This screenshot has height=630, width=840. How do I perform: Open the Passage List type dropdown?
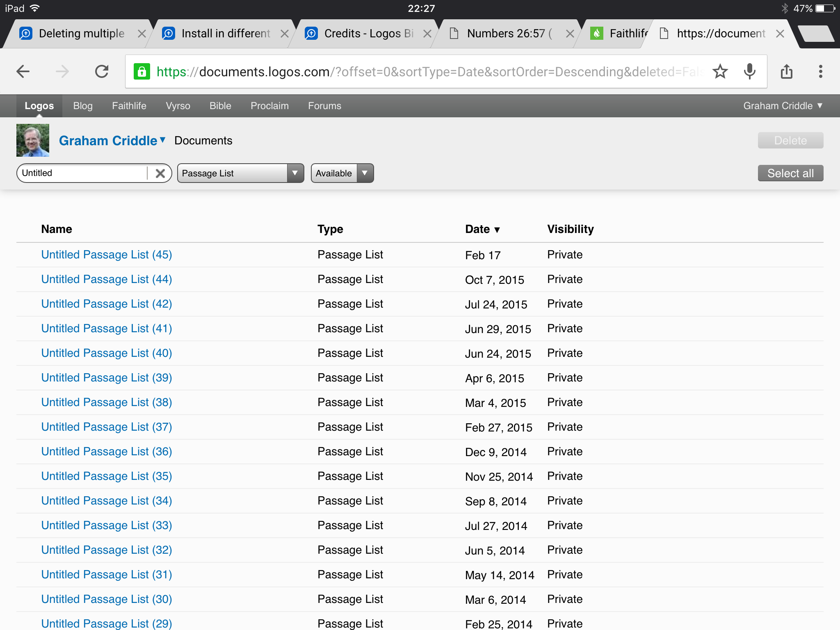point(240,173)
